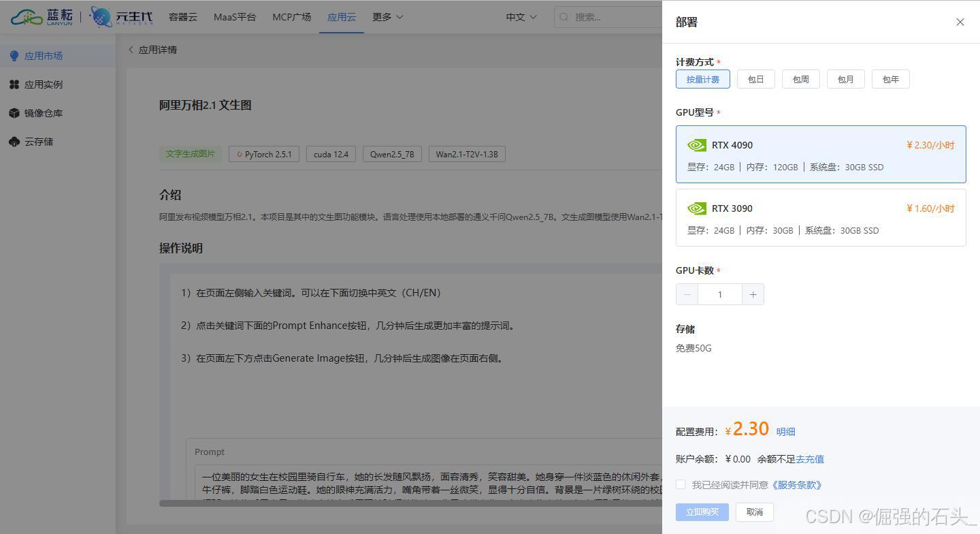Select 包周 billing method

[x=801, y=79]
